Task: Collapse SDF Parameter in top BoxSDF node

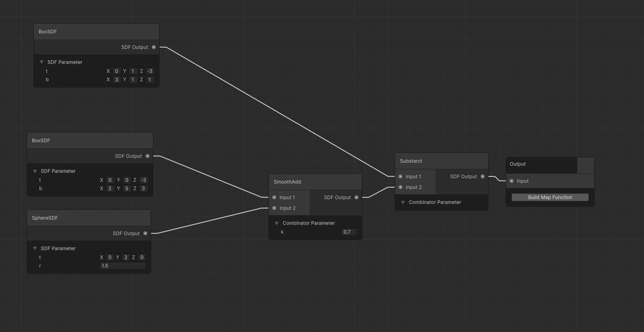Action: click(41, 62)
